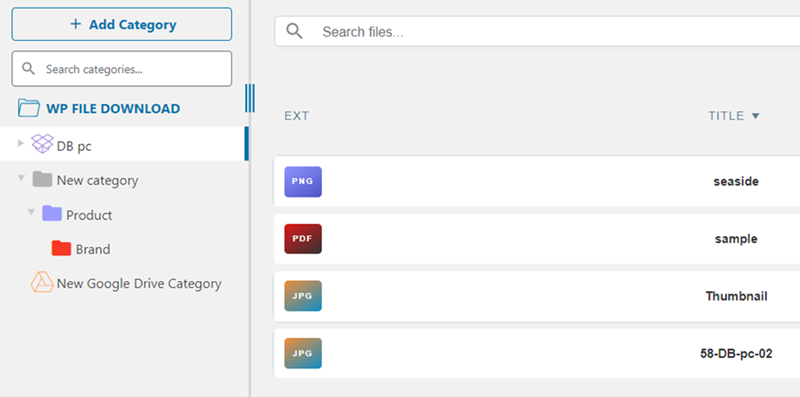Focus the Search files field
800x397 pixels.
click(x=537, y=32)
